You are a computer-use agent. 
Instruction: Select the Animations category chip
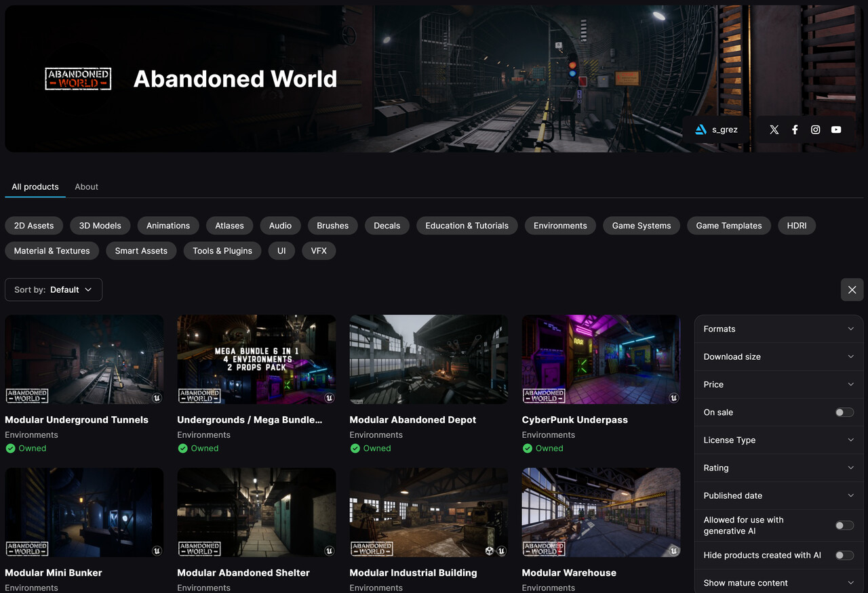(x=168, y=226)
